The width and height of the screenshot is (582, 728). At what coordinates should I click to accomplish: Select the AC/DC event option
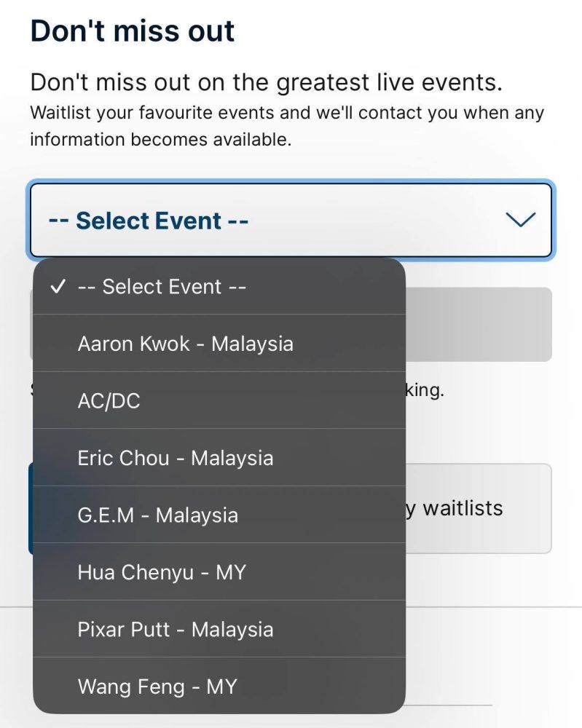click(x=109, y=400)
